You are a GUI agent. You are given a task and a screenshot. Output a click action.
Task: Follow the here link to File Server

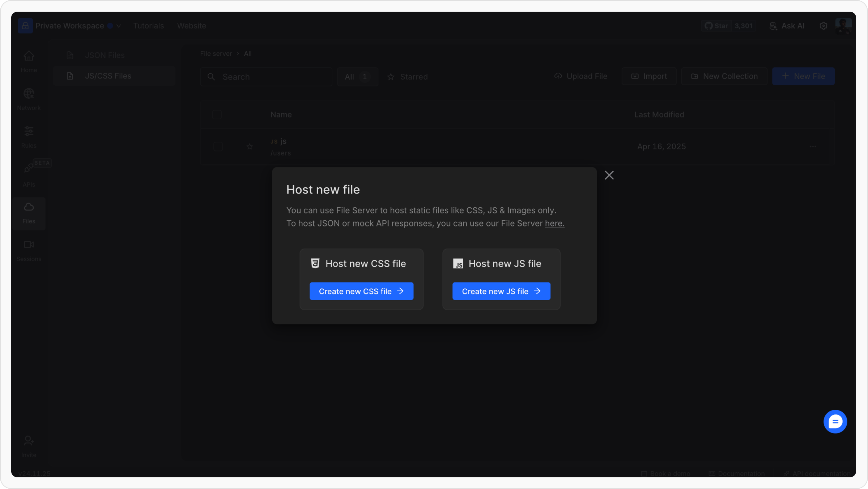[x=554, y=224]
